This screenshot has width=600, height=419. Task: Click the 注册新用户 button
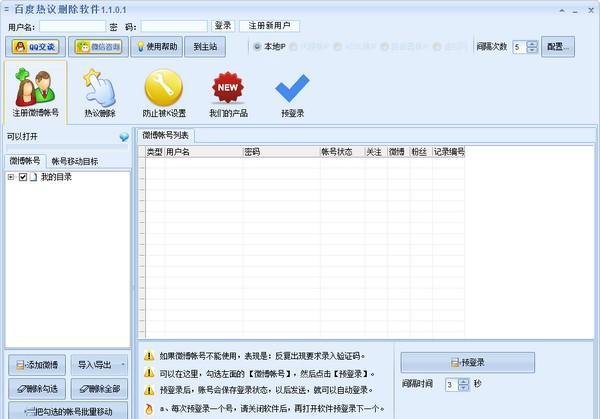click(x=269, y=26)
